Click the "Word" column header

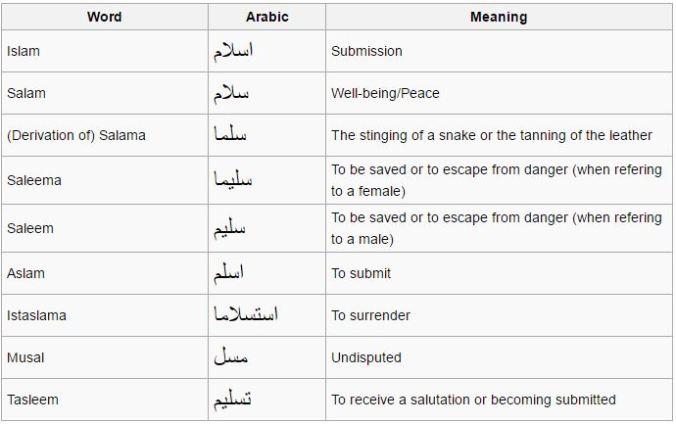point(104,17)
